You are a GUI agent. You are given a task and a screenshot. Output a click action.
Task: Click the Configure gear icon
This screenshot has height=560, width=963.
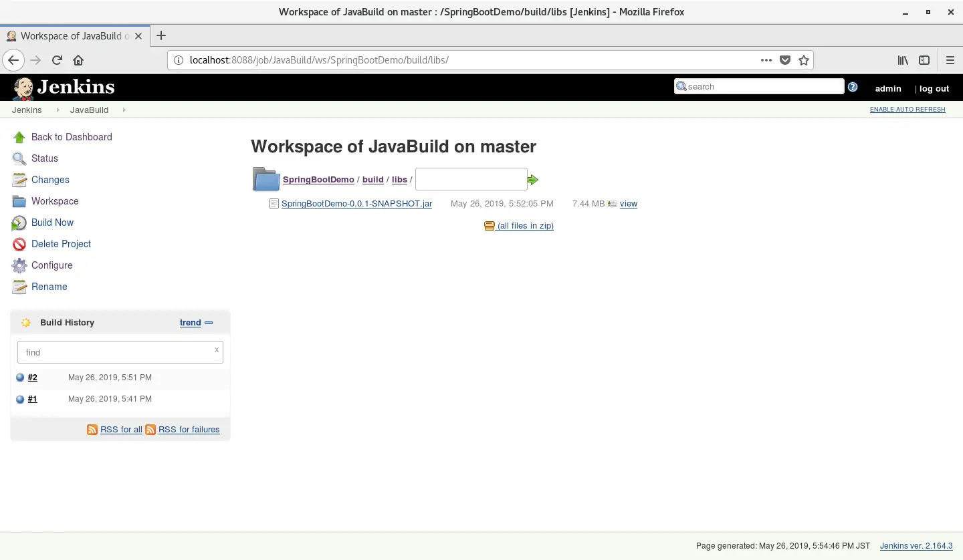tap(19, 265)
